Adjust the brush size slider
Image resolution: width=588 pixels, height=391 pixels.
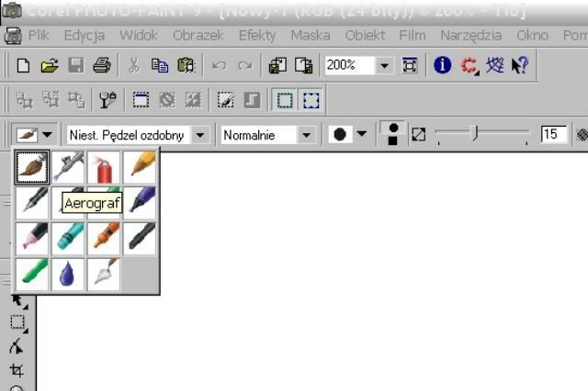pos(474,134)
